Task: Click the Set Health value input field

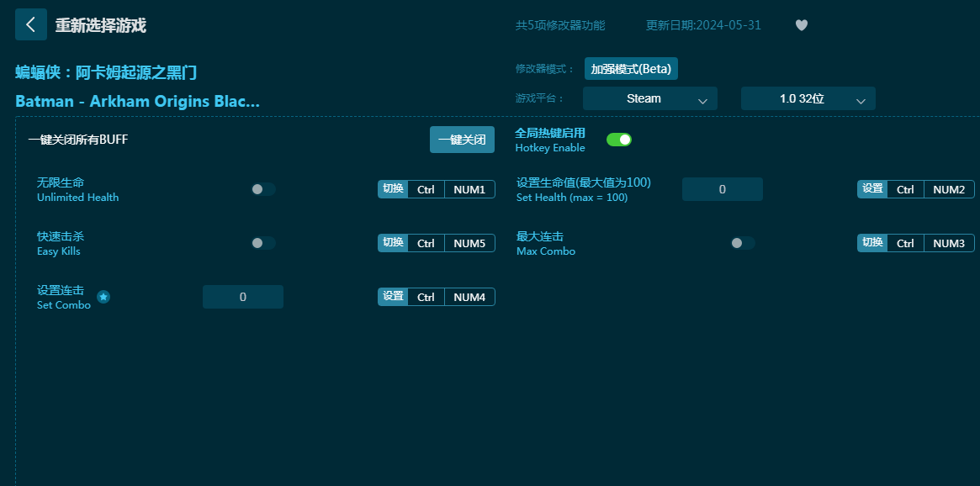Action: click(723, 189)
